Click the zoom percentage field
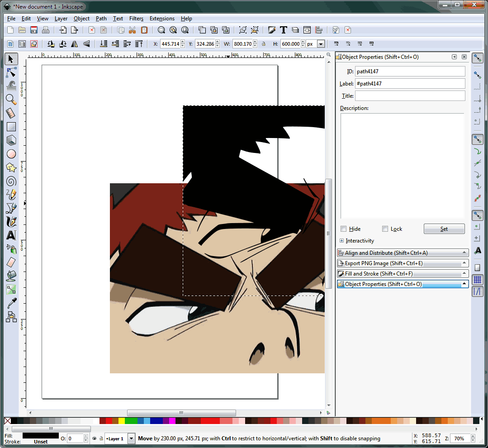The width and height of the screenshot is (488, 448). pos(460,438)
